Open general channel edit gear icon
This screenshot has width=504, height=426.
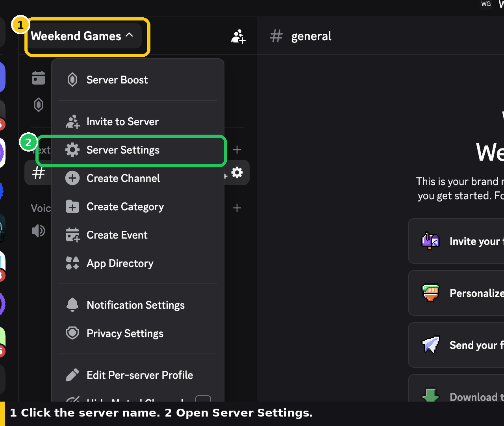[237, 172]
